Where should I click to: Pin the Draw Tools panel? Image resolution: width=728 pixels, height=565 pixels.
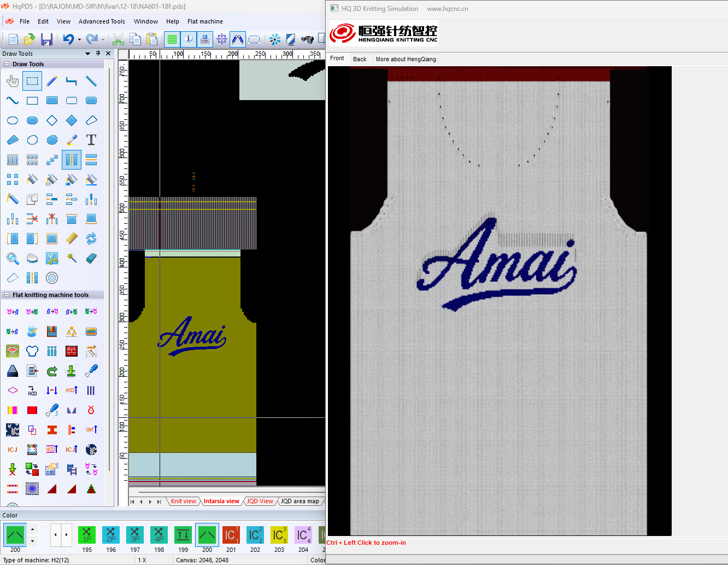tap(98, 54)
